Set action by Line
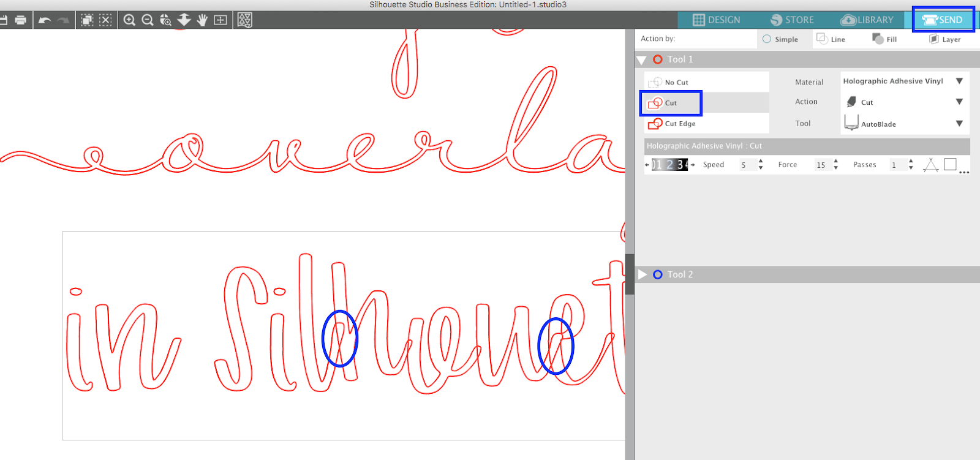 pyautogui.click(x=831, y=39)
